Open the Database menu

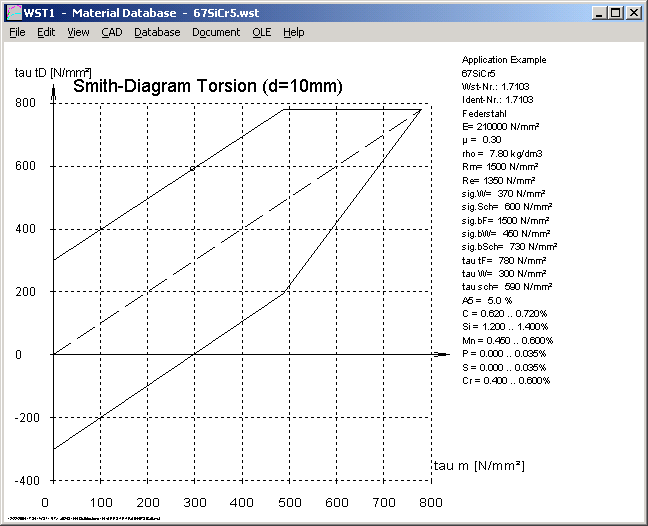click(157, 32)
